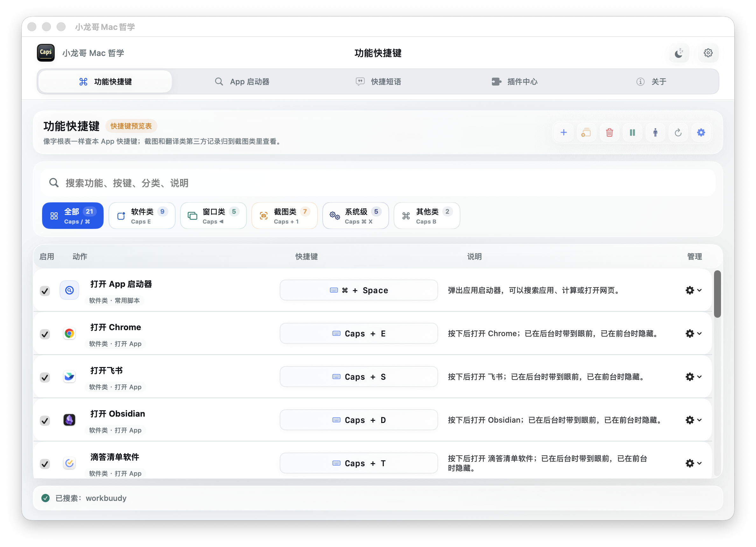This screenshot has width=756, height=547.
Task: Click the 动作 column header
Action: tap(80, 257)
